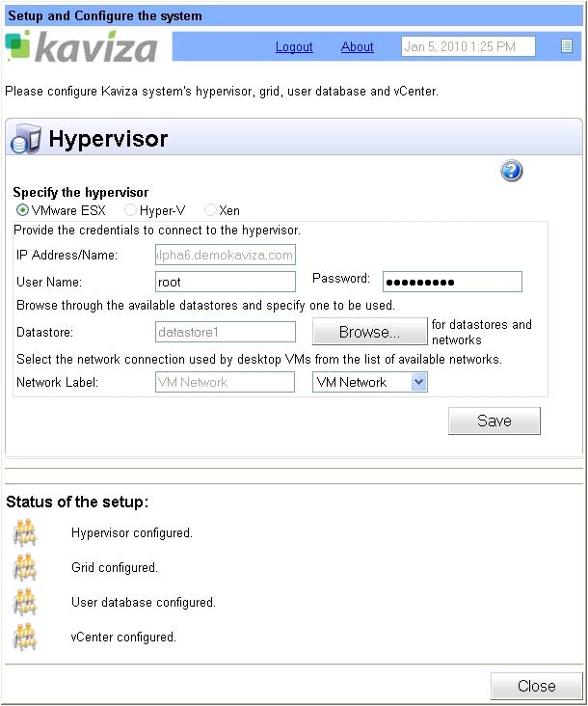Click the status icon beside User database configured
The width and height of the screenshot is (588, 706).
(x=25, y=602)
